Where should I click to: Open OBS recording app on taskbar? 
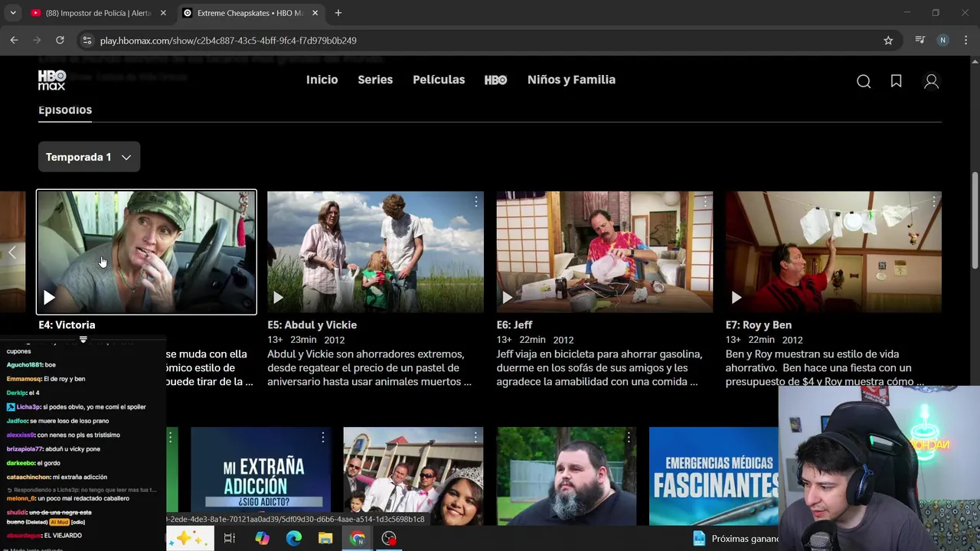point(389,538)
